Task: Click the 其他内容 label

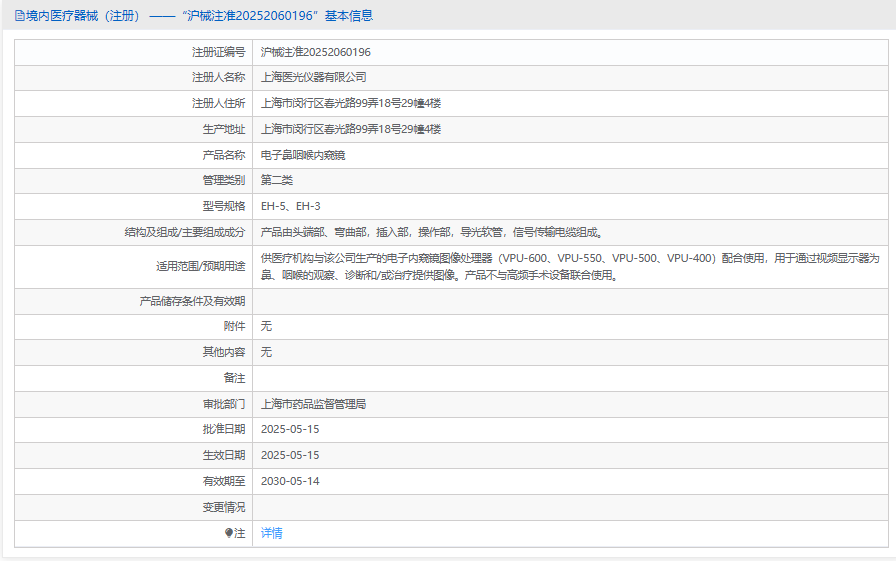Action: tap(223, 352)
